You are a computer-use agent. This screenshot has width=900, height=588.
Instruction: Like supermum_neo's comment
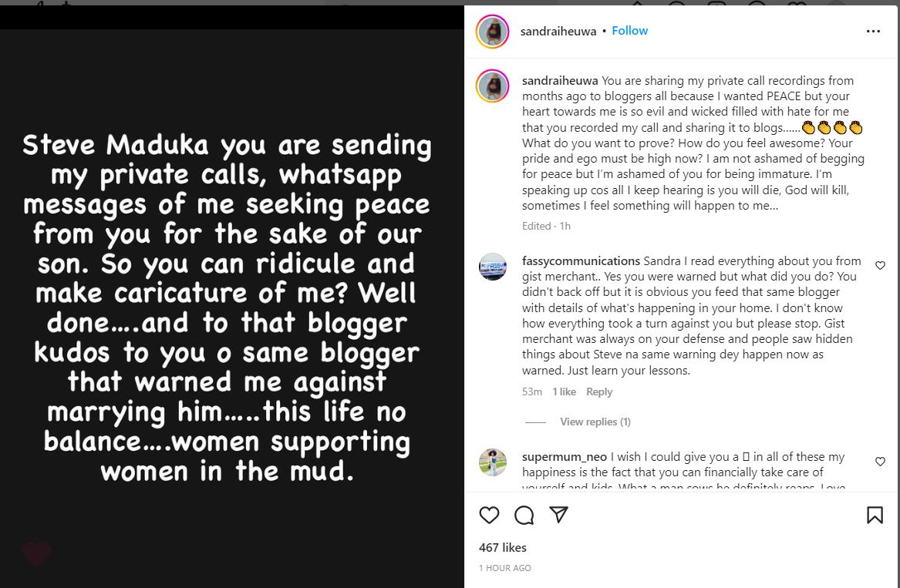[x=880, y=462]
